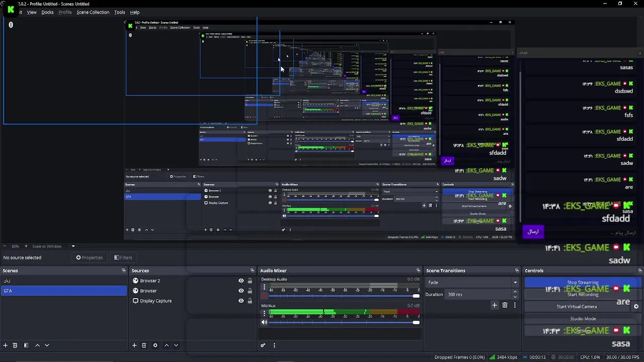Pop out the Audio Mixer dock
The height and width of the screenshot is (362, 644).
(418, 270)
